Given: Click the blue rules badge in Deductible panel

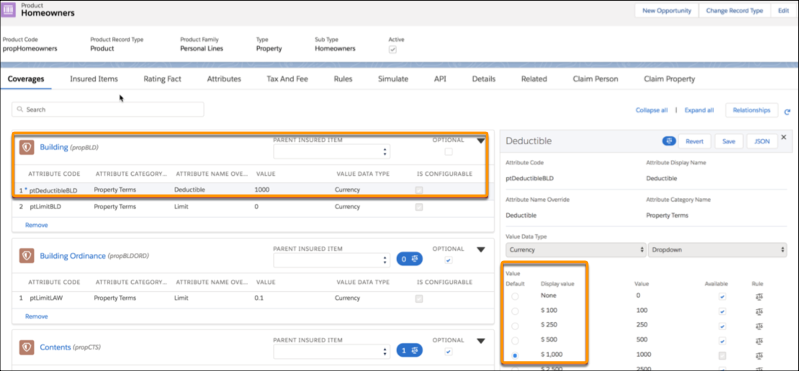Looking at the screenshot, I should point(669,141).
